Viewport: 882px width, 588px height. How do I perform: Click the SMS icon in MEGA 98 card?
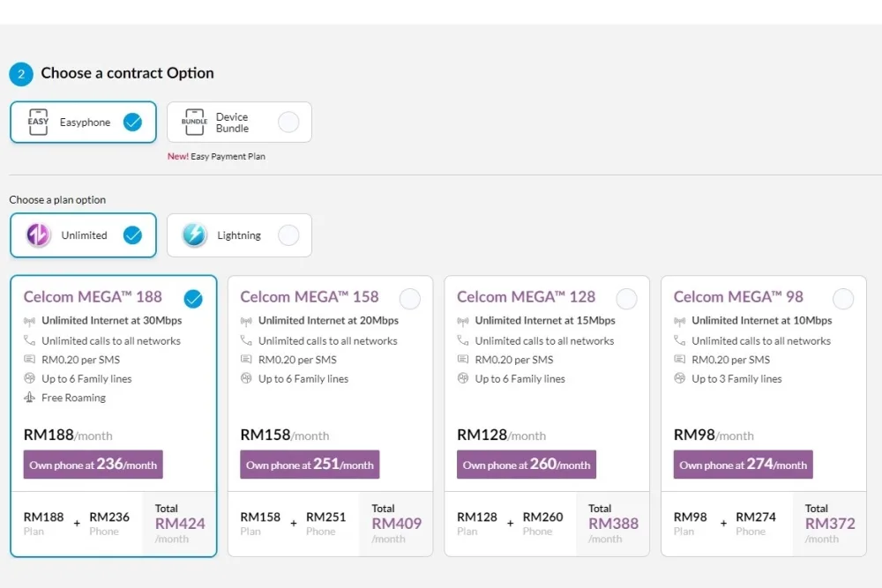tap(679, 359)
